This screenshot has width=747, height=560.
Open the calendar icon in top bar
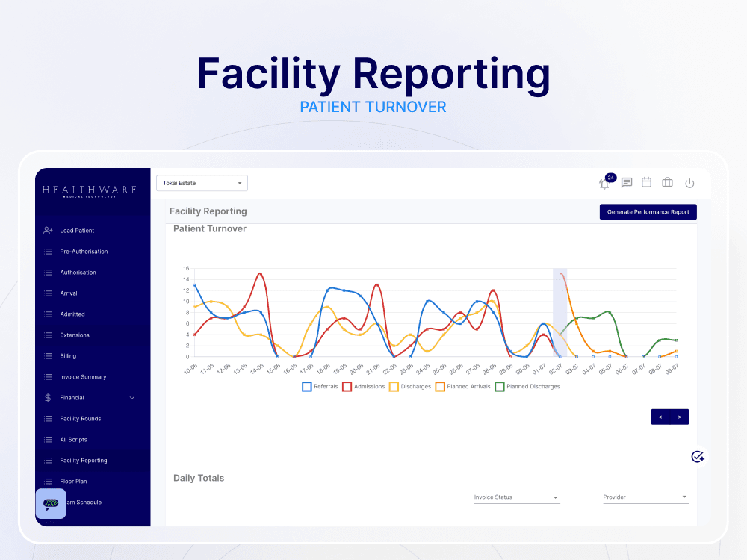click(646, 182)
